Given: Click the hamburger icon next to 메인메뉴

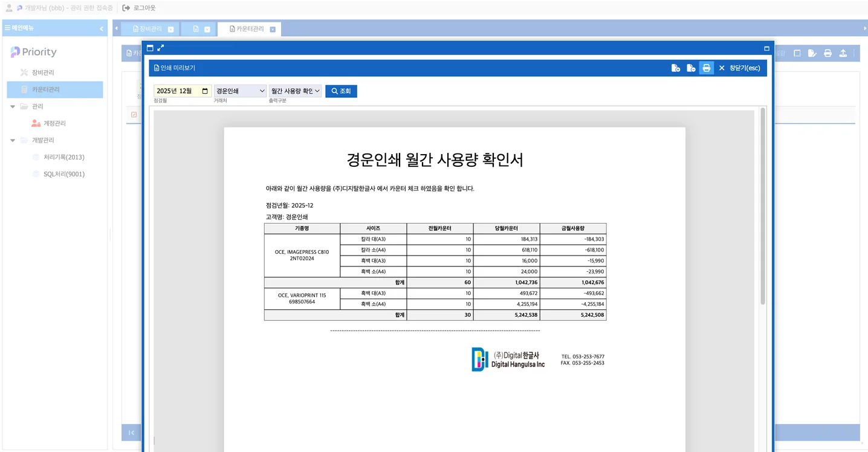Looking at the screenshot, I should coord(7,28).
